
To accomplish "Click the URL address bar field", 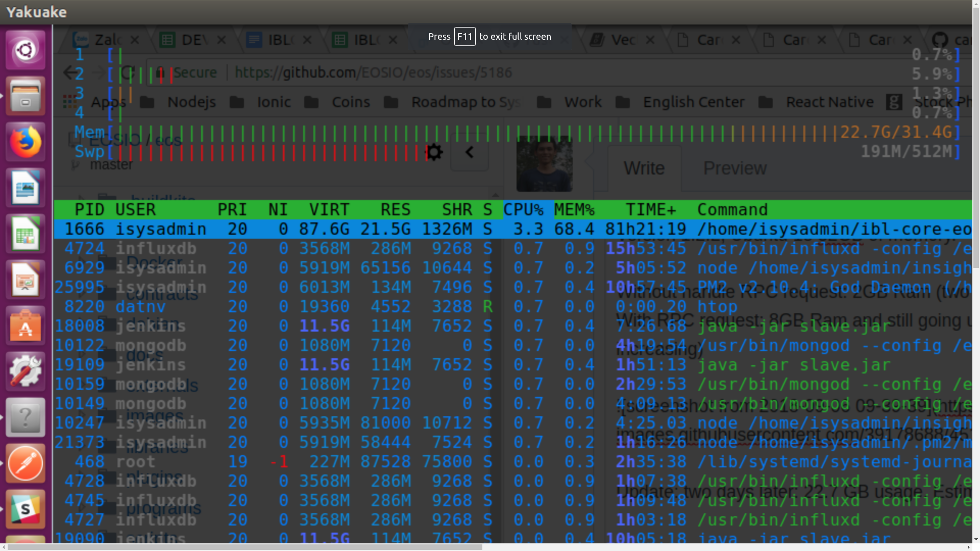I will click(373, 72).
